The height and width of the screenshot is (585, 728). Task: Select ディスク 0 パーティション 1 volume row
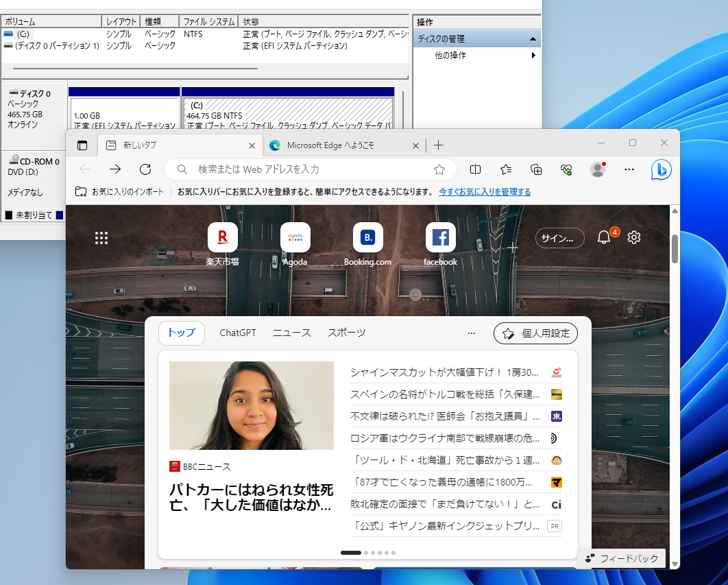pyautogui.click(x=204, y=45)
